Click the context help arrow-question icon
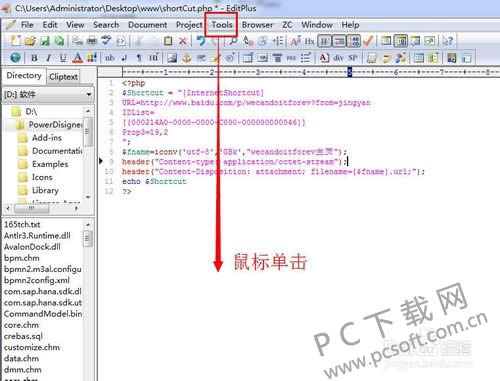 pyautogui.click(x=448, y=41)
